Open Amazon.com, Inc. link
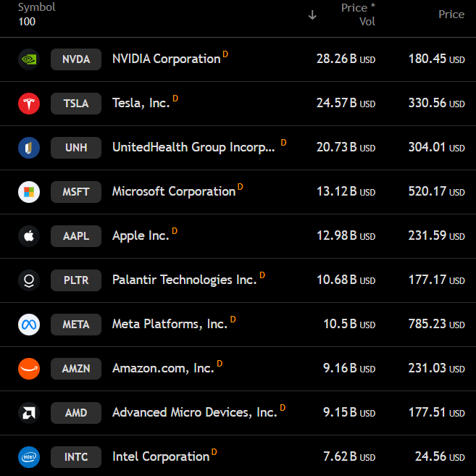The image size is (476, 476). [163, 368]
